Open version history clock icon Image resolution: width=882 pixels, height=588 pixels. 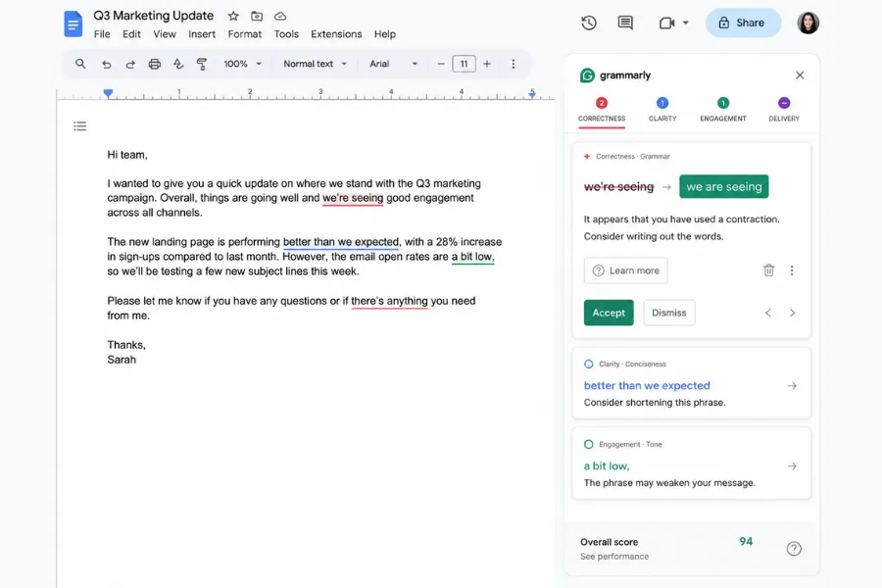[x=588, y=23]
